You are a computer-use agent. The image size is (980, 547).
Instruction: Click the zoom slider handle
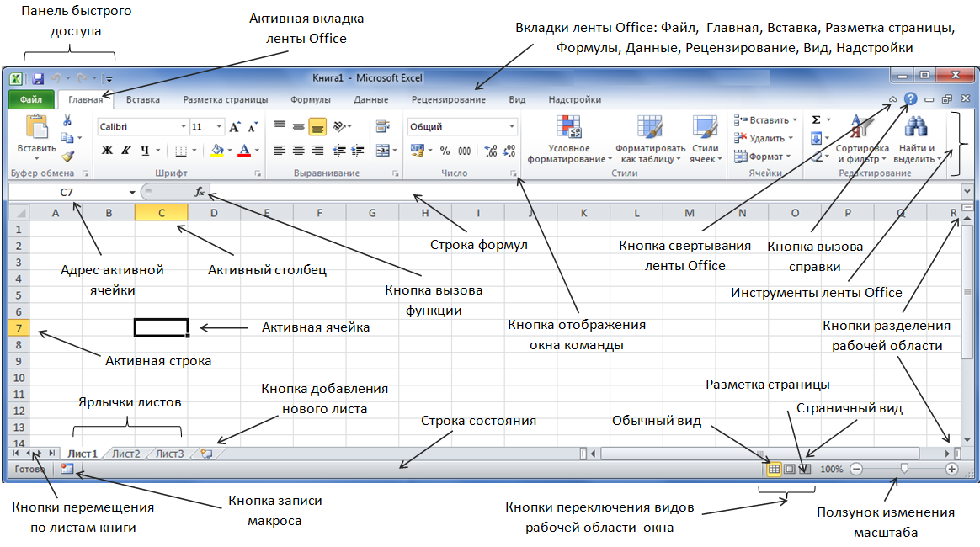pos(904,468)
